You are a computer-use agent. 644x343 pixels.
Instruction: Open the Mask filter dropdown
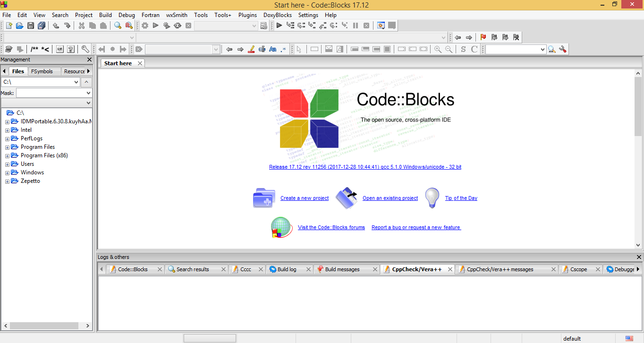tap(89, 93)
